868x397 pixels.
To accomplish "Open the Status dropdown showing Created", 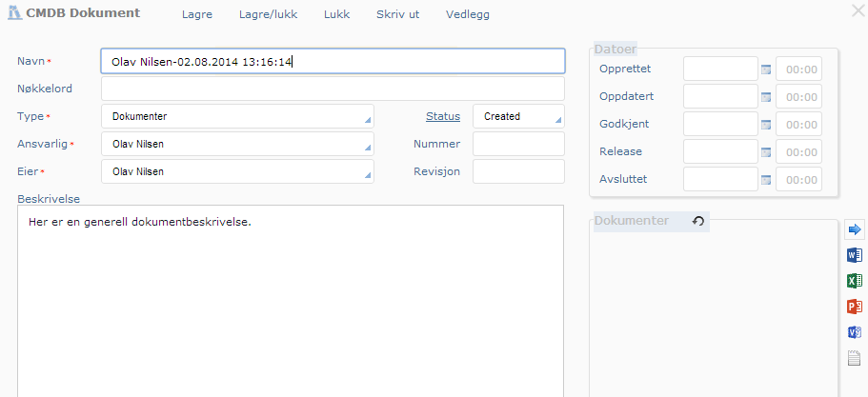I will (x=518, y=116).
